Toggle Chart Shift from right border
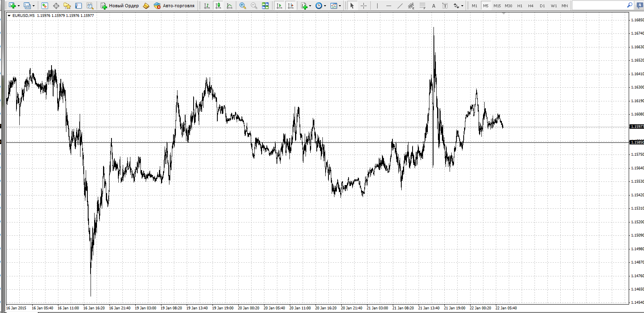 coord(290,6)
